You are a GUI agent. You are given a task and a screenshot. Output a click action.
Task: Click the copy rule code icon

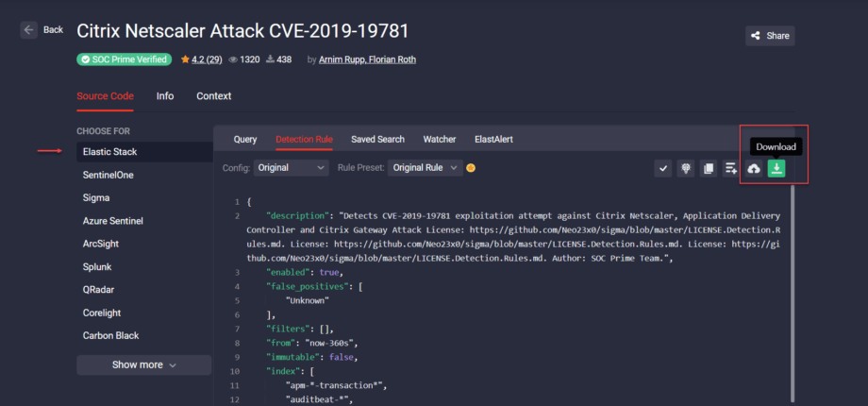[709, 168]
